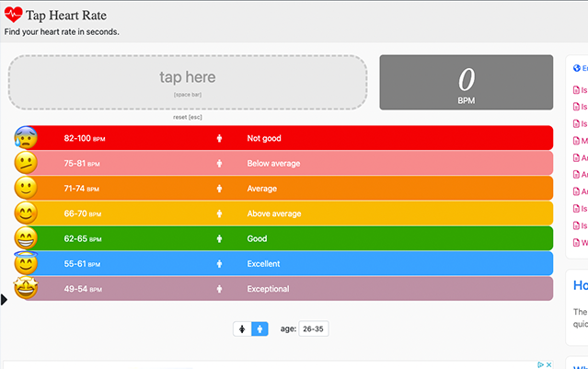588x369 pixels.
Task: Click the blushing smile emoji on Above average row
Action: pyautogui.click(x=26, y=213)
